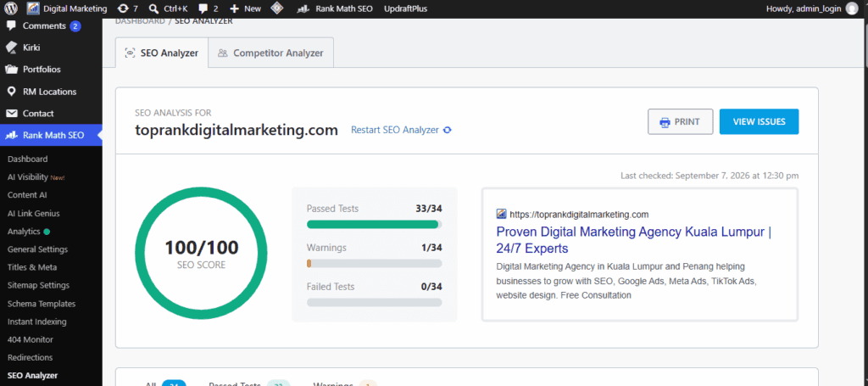Click the Digital Marketing site icon
This screenshot has width=868, height=386.
pyautogui.click(x=33, y=8)
